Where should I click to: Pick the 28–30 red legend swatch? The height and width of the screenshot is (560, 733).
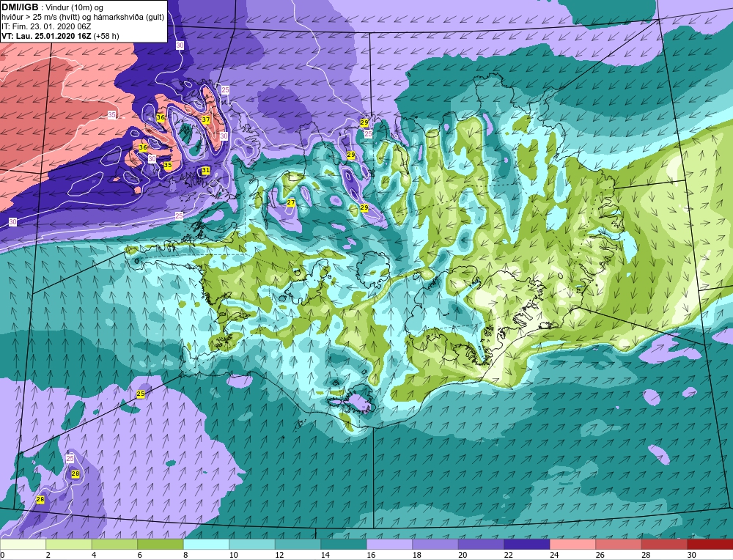coord(664,545)
